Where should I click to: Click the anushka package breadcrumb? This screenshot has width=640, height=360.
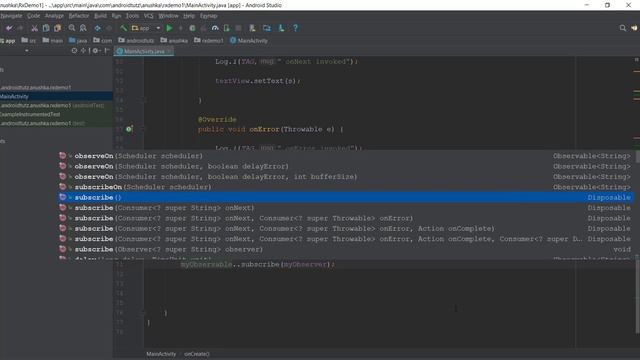click(174, 41)
